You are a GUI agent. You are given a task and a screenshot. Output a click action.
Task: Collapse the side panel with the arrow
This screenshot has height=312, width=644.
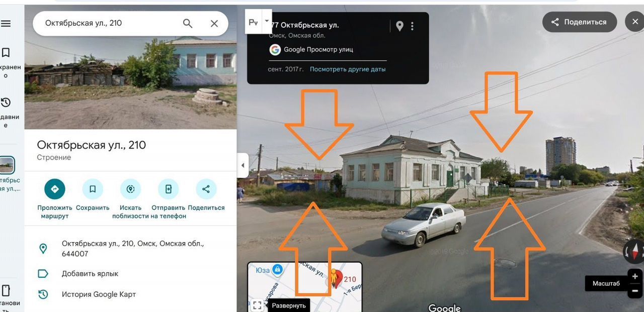click(243, 165)
